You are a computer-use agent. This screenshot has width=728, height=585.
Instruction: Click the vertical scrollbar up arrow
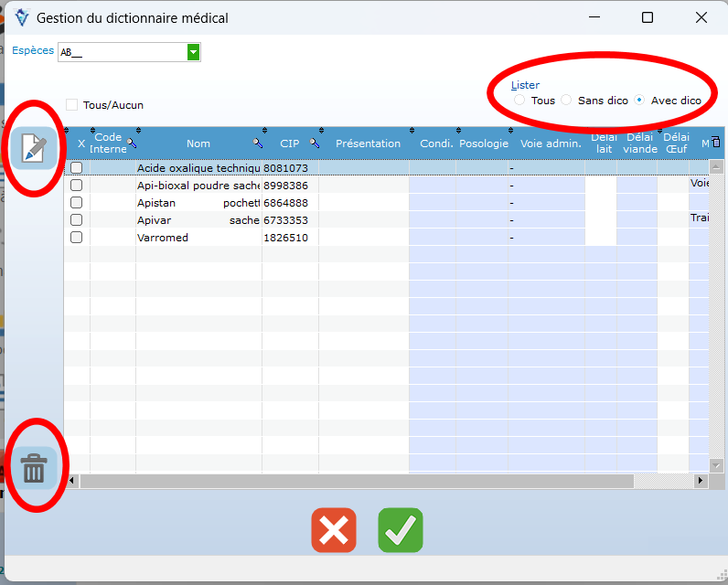click(716, 166)
